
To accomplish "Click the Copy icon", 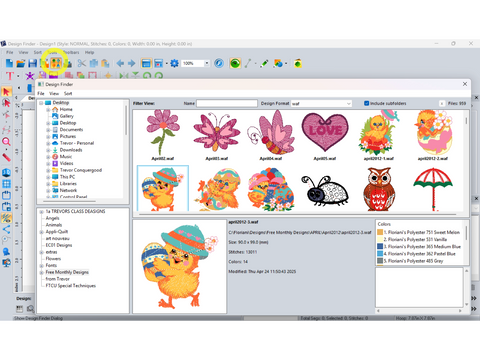I will pyautogui.click(x=94, y=63).
